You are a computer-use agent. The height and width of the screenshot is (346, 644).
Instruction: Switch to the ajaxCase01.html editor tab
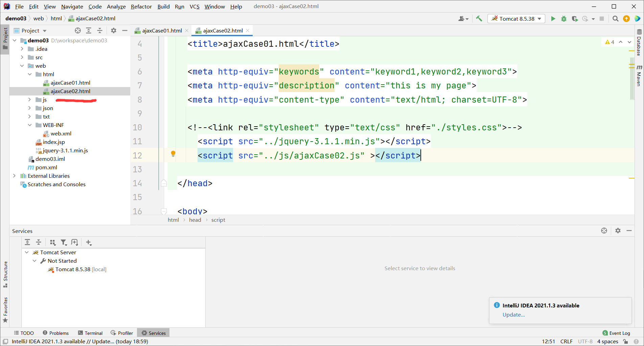click(161, 30)
